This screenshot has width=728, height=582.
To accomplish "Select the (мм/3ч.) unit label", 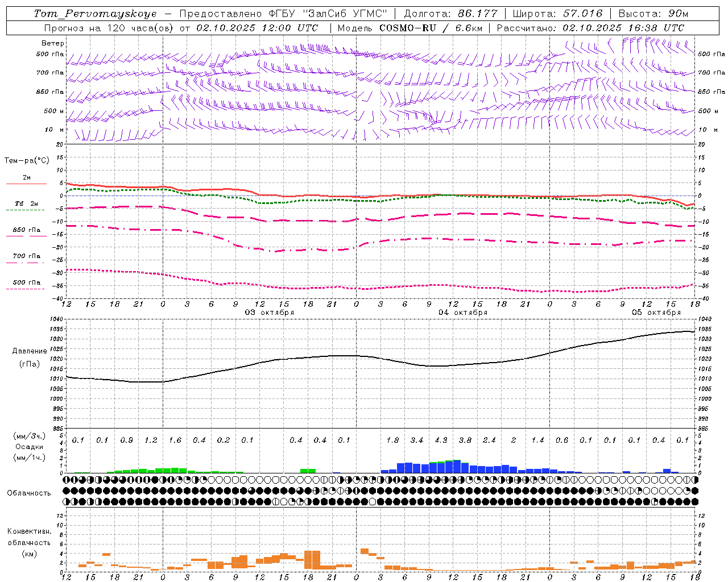I will 30,436.
